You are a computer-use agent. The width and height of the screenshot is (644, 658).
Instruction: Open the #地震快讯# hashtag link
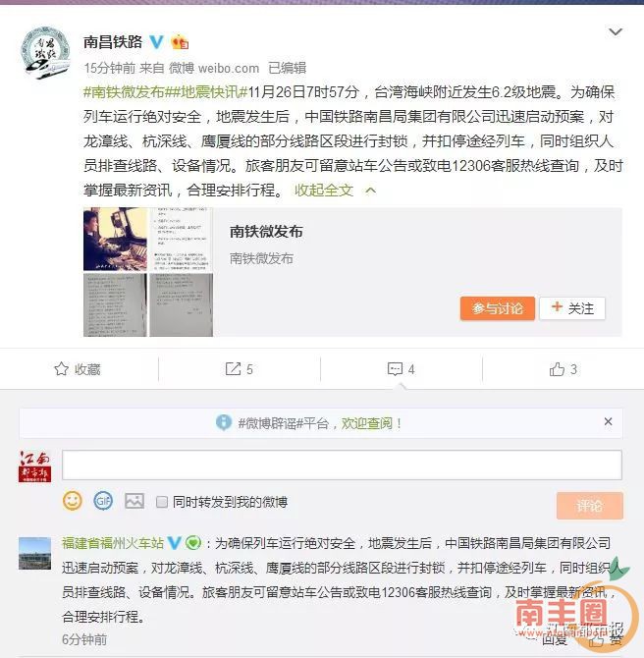pyautogui.click(x=206, y=92)
